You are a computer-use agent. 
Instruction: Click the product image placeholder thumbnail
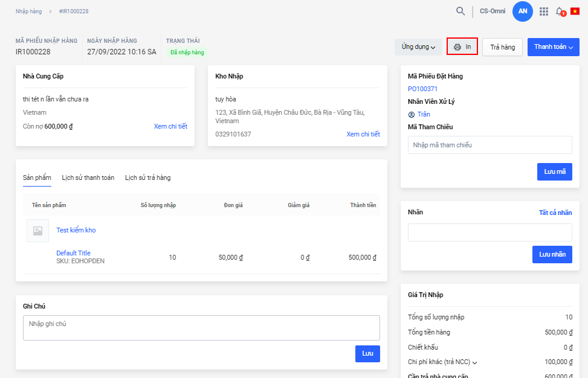[37, 231]
